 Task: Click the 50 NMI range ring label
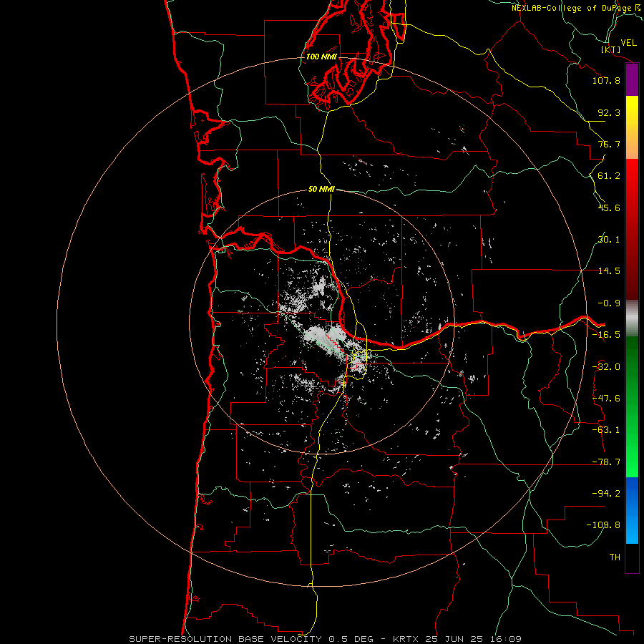tap(321, 190)
